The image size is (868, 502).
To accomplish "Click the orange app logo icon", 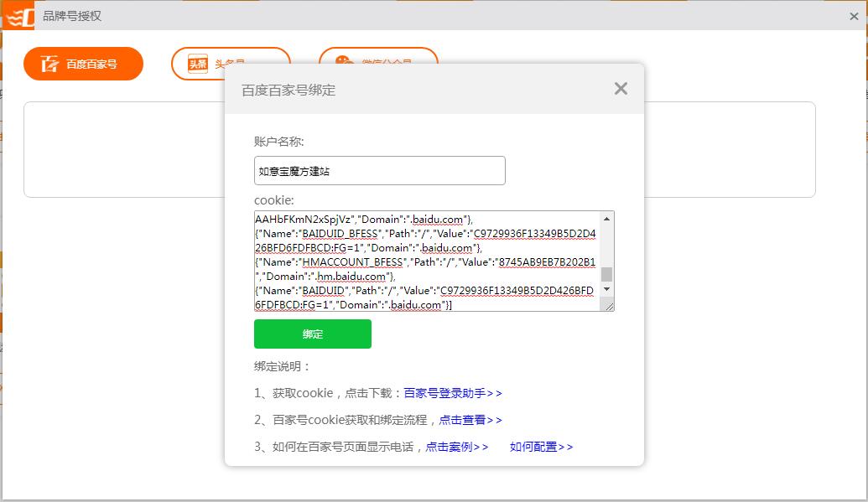I will tap(18, 17).
